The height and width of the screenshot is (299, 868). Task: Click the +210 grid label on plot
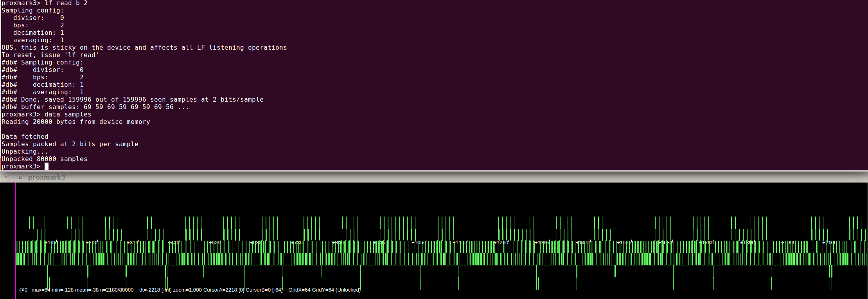(92, 243)
